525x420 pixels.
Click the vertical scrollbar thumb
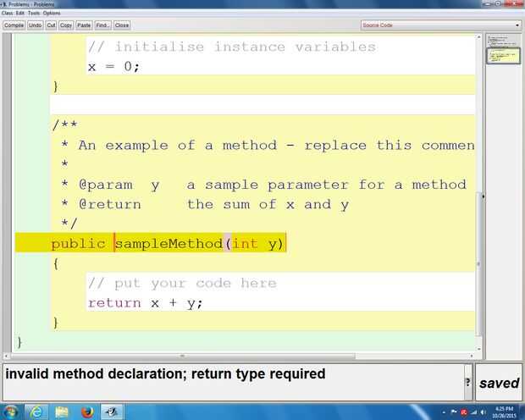[478, 264]
